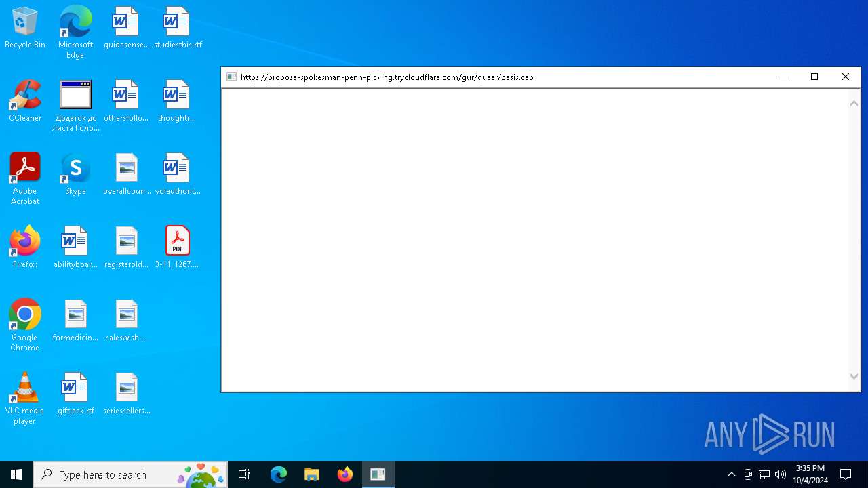868x488 pixels.
Task: Click the active HTA window taskbar button
Action: (378, 474)
